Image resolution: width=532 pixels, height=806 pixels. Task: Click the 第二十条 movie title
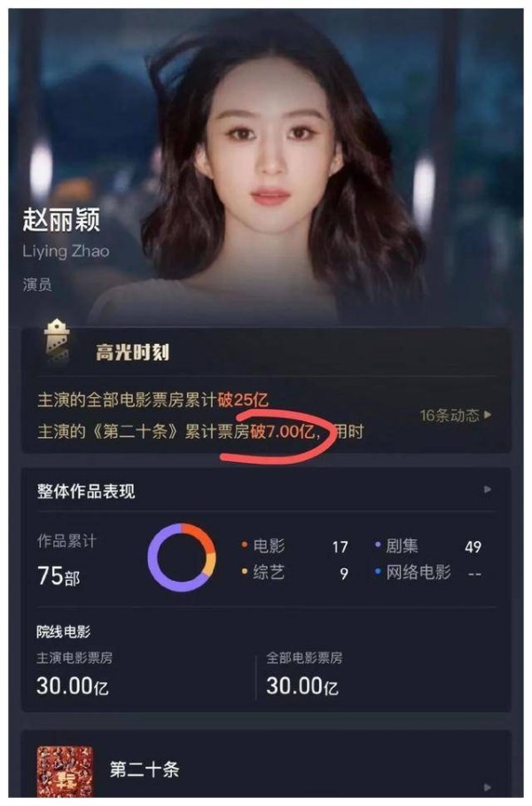coord(145,770)
